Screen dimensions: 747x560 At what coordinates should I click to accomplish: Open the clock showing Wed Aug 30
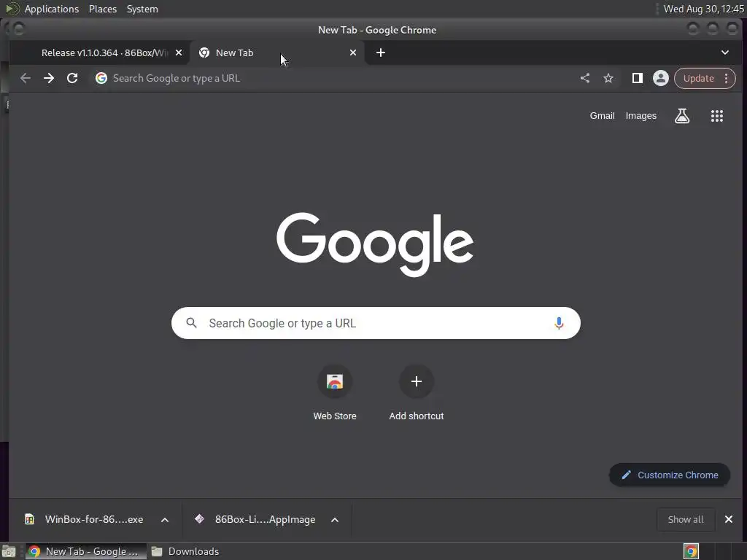[703, 9]
